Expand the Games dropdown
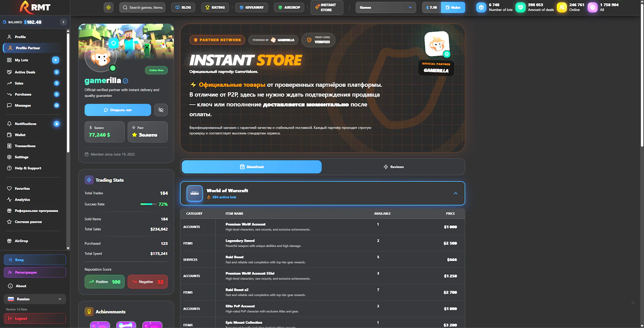The width and height of the screenshot is (644, 328). [386, 7]
